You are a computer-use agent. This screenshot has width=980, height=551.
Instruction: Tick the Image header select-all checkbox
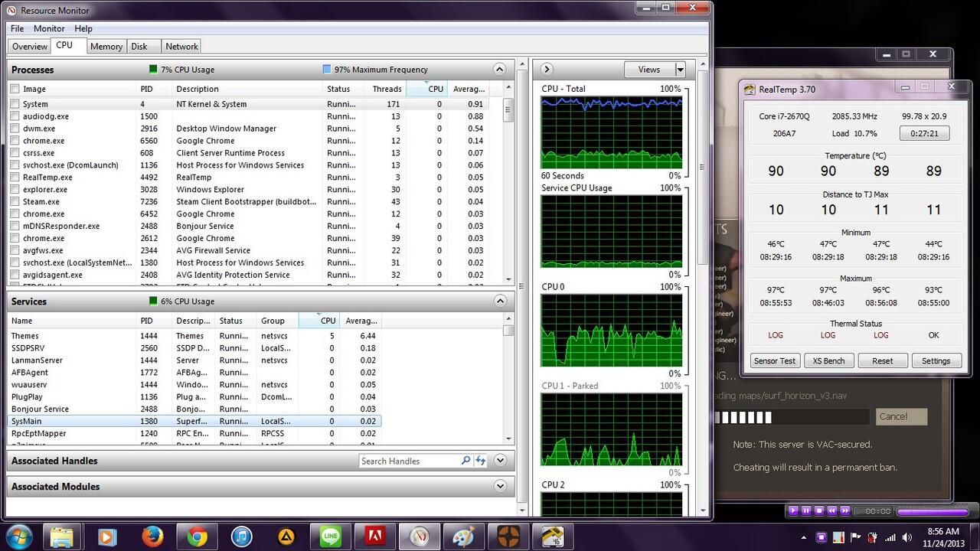[x=15, y=89]
